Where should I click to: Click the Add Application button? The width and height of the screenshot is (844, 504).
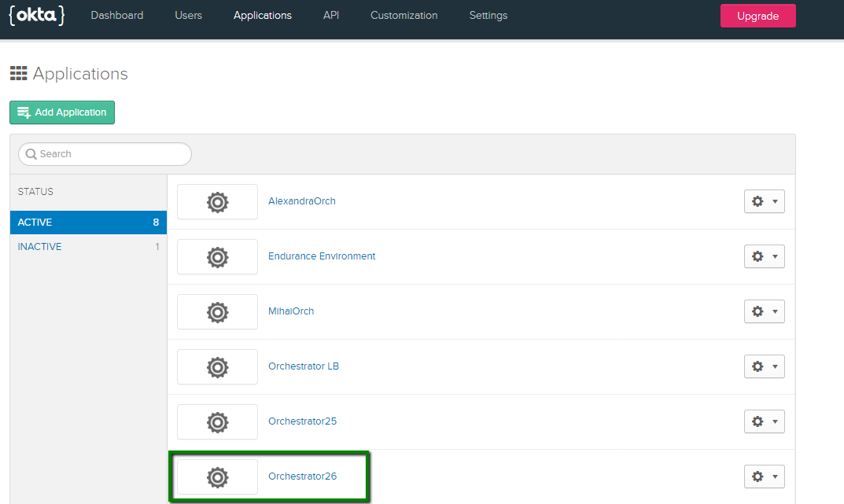coord(61,112)
